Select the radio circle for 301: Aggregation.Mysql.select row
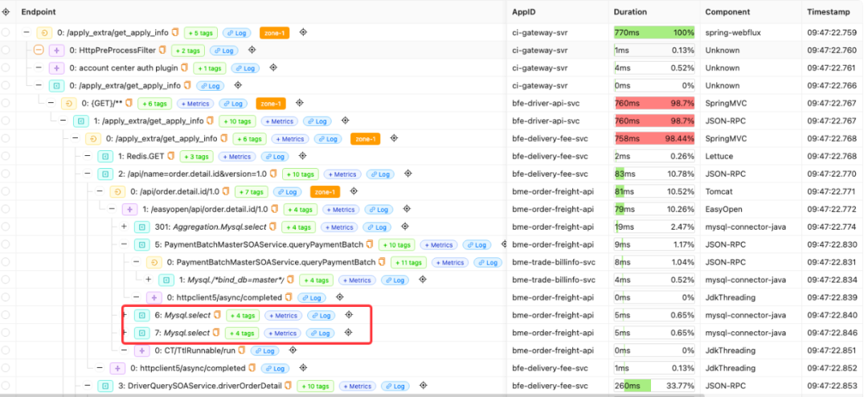Viewport: 868px width, 397px height. (6, 227)
